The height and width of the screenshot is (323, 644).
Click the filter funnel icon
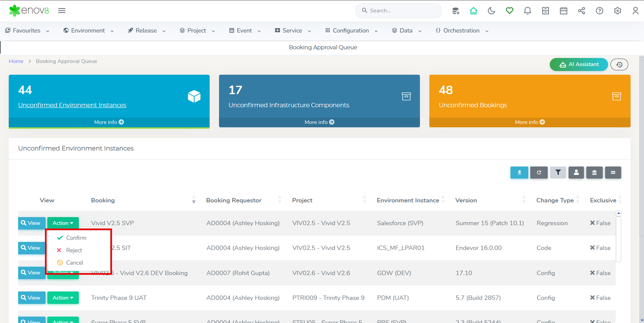tap(558, 173)
